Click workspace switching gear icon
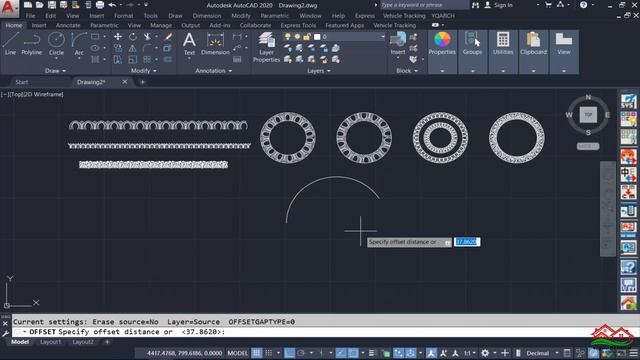Screen dimensions: 640x360 [485, 353]
